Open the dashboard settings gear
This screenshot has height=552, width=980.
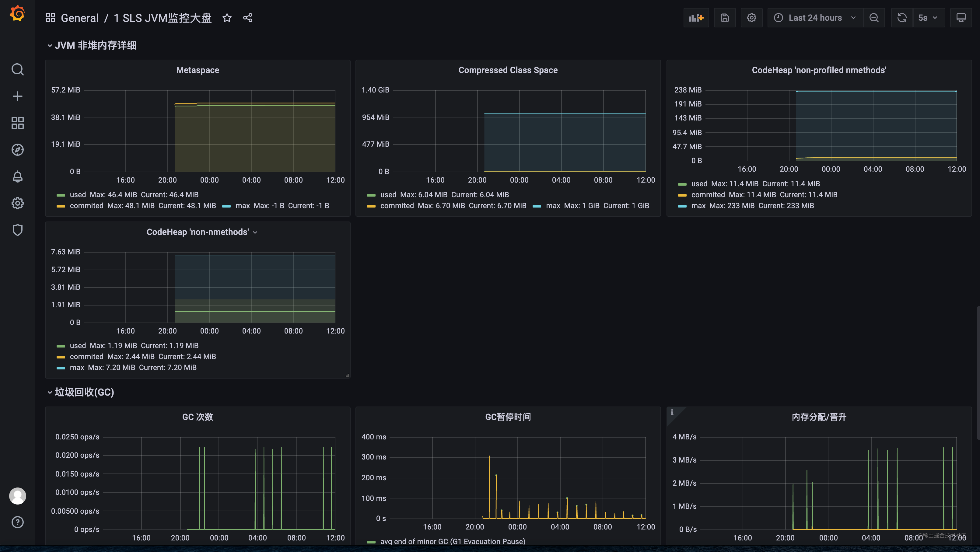click(751, 18)
